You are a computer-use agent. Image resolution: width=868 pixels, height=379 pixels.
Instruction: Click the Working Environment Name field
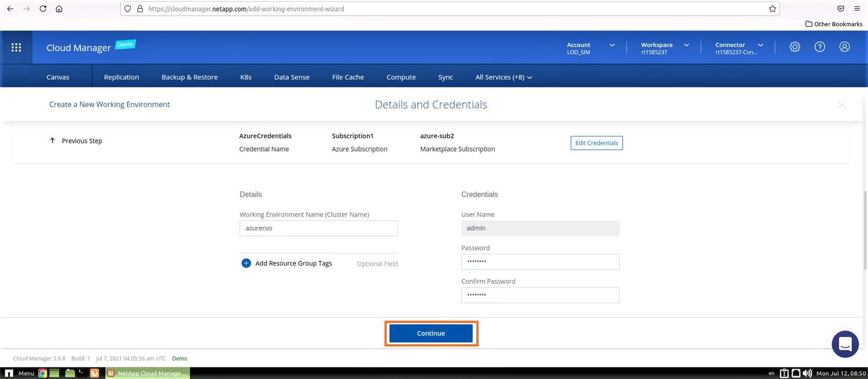[x=318, y=228]
